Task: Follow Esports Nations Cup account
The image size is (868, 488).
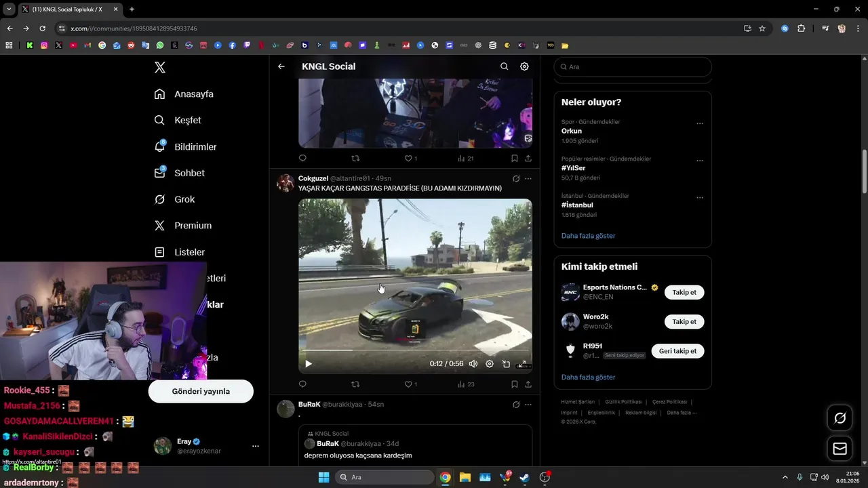Action: point(684,292)
